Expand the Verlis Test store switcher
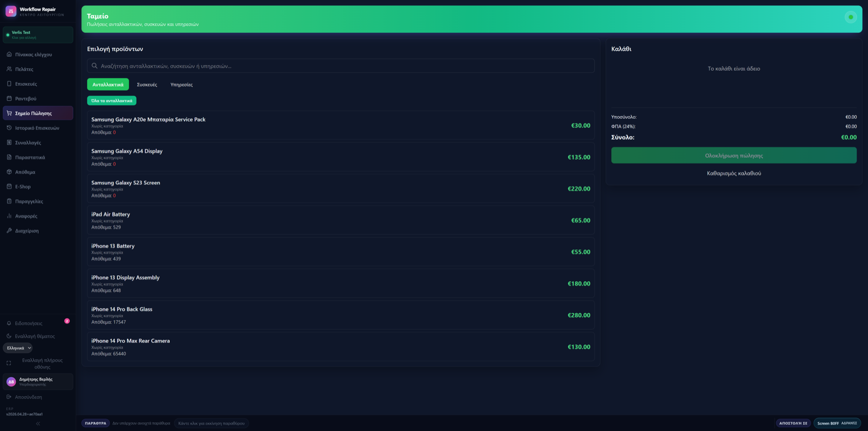The height and width of the screenshot is (431, 868). click(x=38, y=35)
